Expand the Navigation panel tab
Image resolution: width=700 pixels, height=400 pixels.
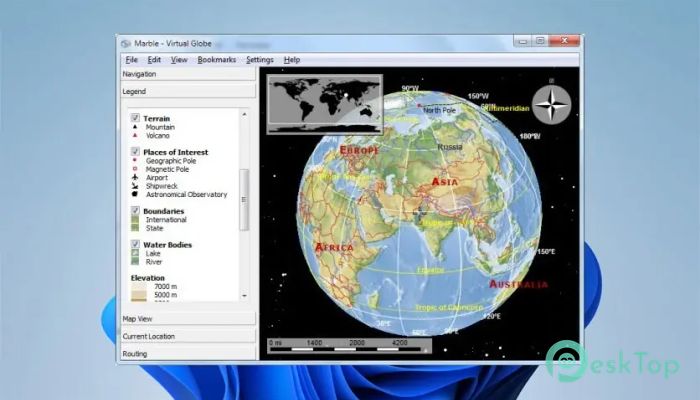pyautogui.click(x=188, y=74)
